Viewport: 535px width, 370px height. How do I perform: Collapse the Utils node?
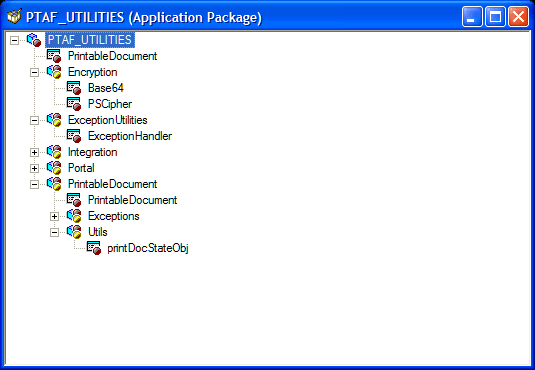54,232
